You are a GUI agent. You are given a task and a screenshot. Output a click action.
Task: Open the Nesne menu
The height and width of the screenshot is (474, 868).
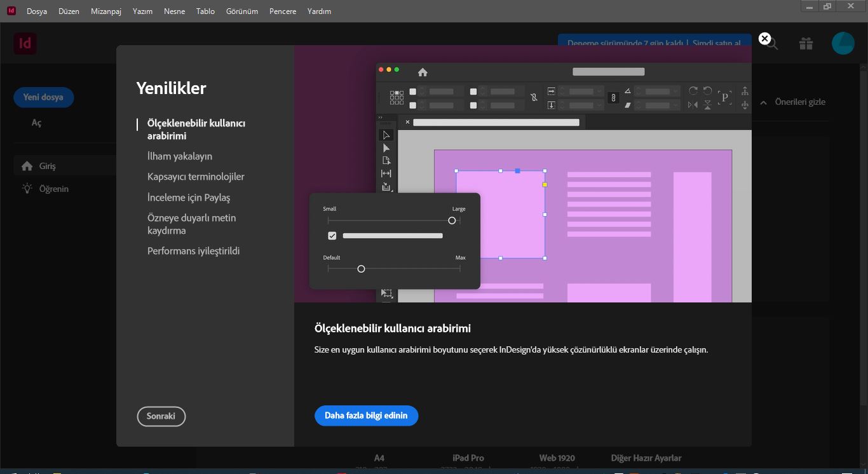pos(175,11)
